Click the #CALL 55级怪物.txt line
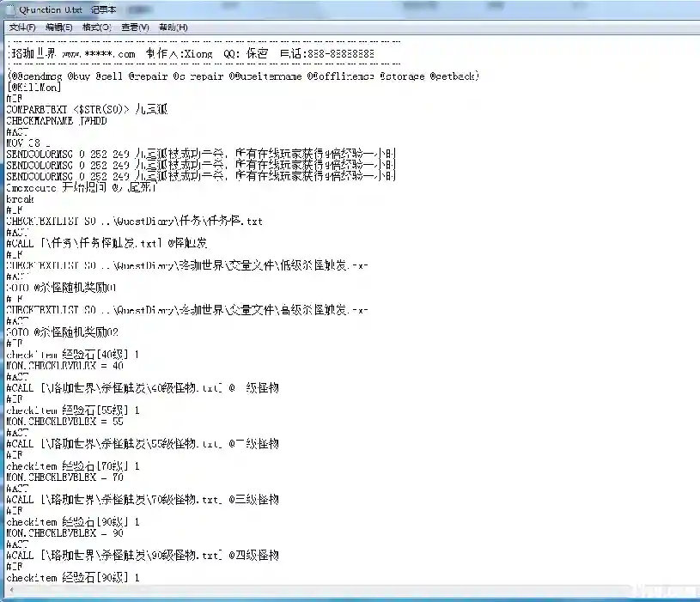The width and height of the screenshot is (700, 602). tap(143, 444)
